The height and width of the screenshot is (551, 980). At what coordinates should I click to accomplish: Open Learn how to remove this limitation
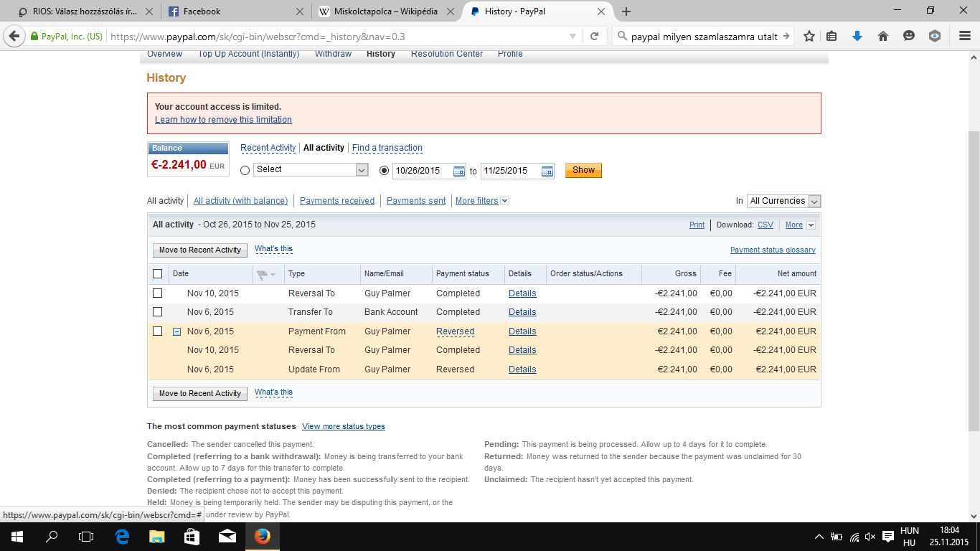(x=223, y=120)
